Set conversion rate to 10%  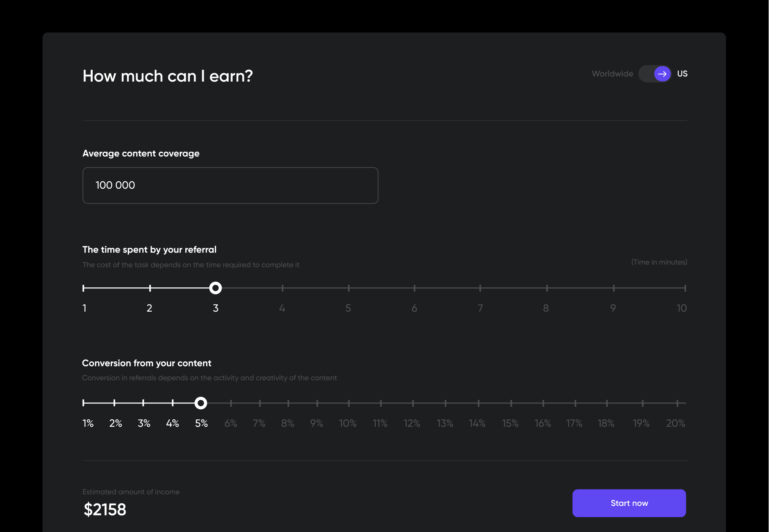tap(349, 403)
